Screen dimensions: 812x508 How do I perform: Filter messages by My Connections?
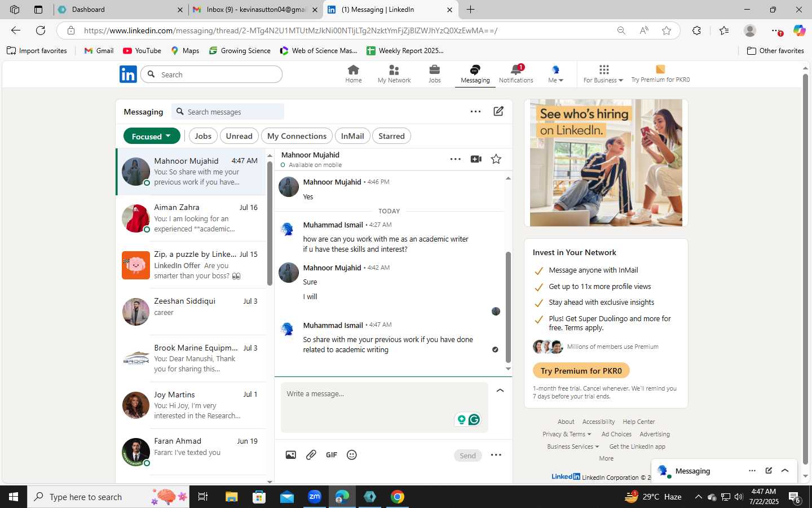point(297,136)
